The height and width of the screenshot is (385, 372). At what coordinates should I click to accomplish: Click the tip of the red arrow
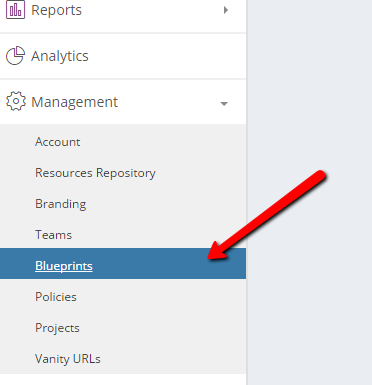(209, 257)
